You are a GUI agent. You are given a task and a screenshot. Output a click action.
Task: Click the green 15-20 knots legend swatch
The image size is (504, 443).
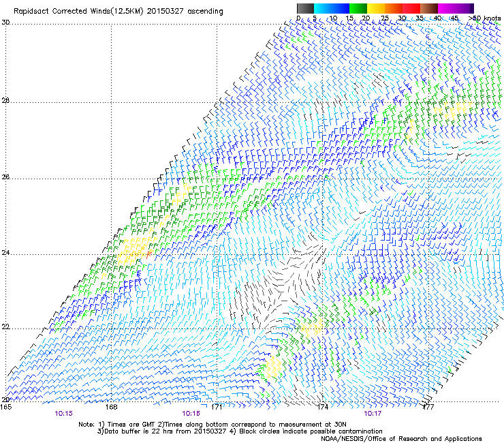click(358, 8)
